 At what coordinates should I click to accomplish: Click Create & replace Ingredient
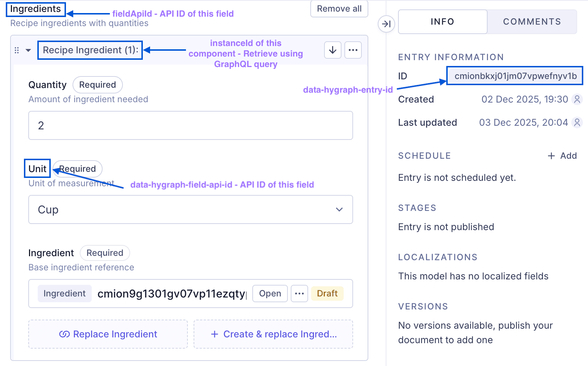273,334
